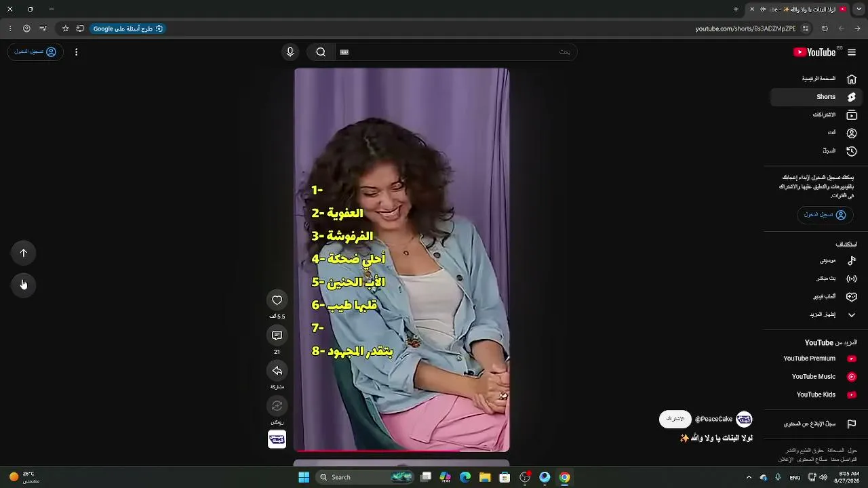Open أنت in the sidebar
The width and height of the screenshot is (868, 488).
coord(816,133)
